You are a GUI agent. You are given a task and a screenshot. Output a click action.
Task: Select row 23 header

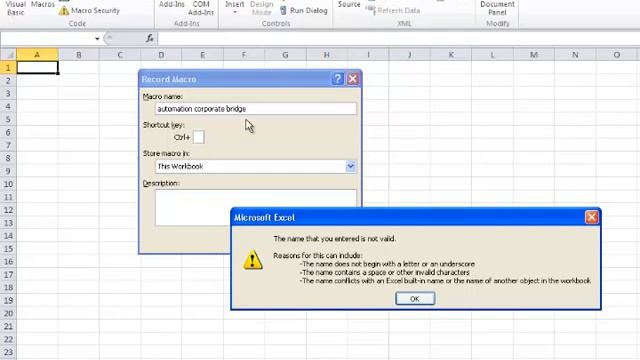click(8, 352)
